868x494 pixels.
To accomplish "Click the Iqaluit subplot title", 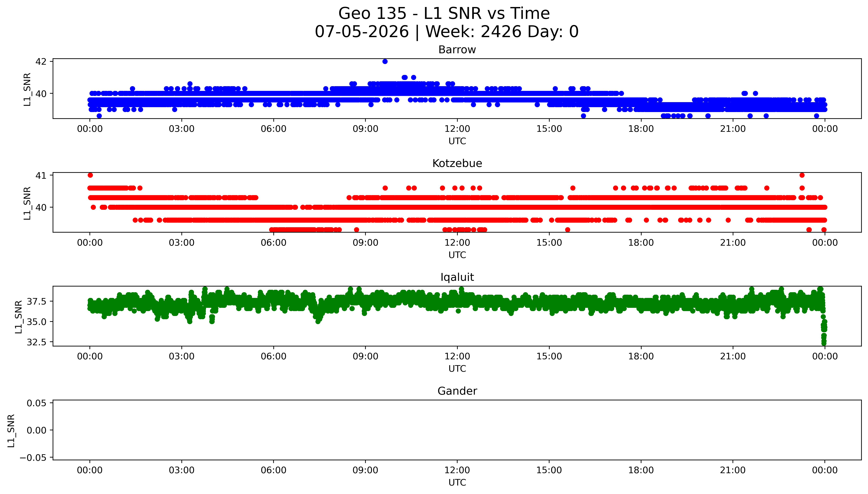I will (457, 277).
